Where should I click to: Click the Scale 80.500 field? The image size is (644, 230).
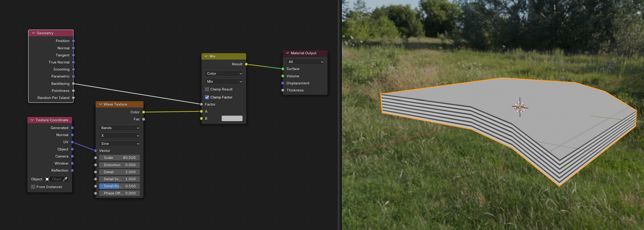click(120, 158)
